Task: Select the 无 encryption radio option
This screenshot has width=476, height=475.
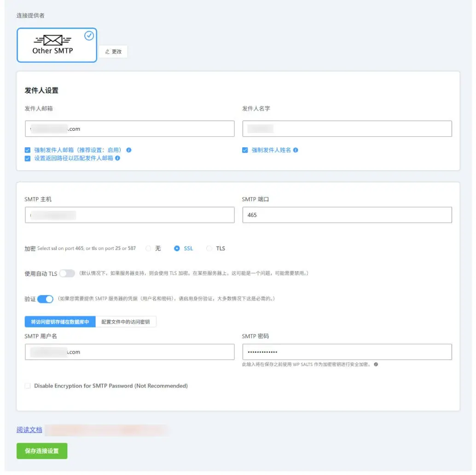Action: [148, 249]
